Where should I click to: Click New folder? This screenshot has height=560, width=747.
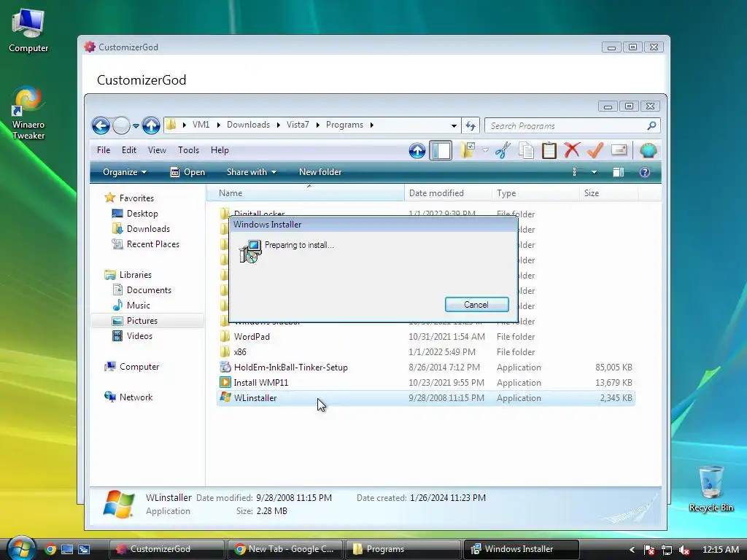point(320,172)
